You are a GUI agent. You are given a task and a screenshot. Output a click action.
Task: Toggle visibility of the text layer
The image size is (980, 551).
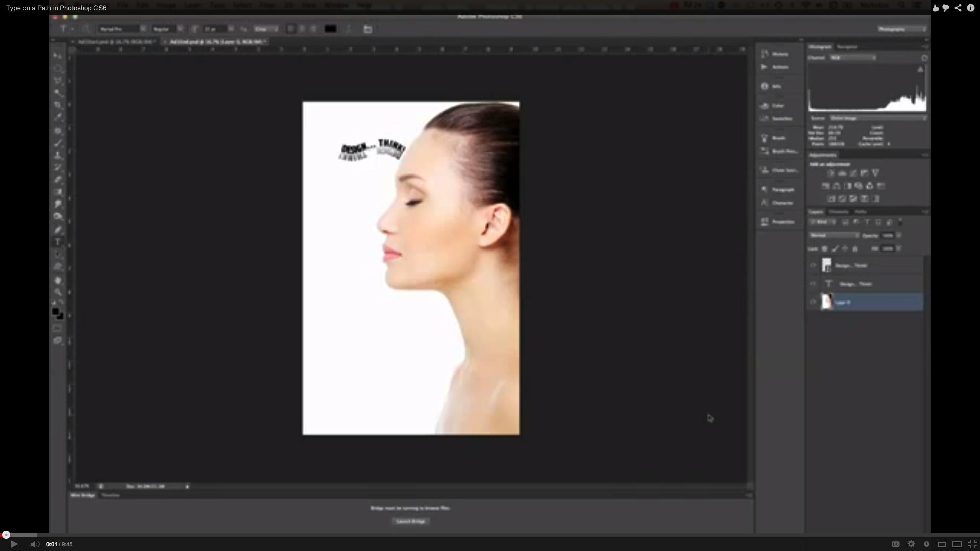point(813,284)
